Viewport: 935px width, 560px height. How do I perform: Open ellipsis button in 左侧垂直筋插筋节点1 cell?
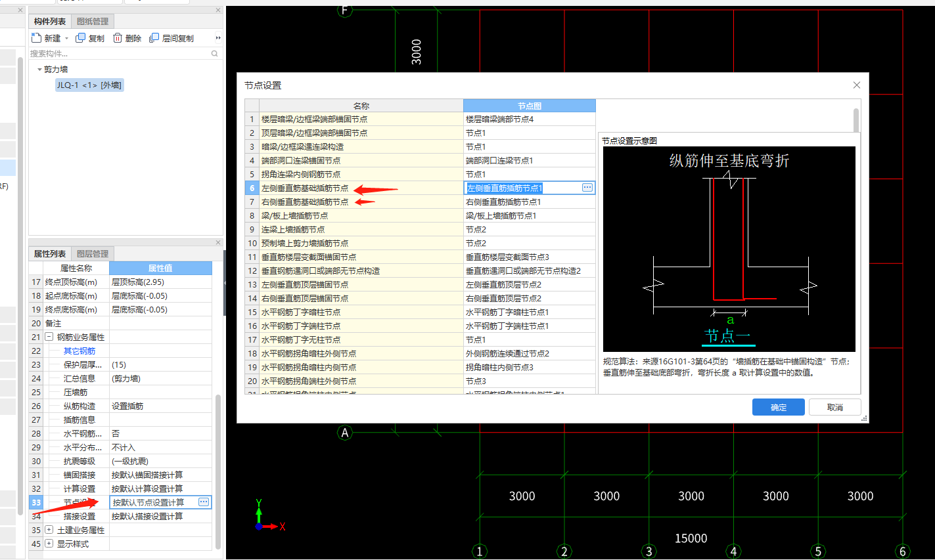click(x=587, y=188)
